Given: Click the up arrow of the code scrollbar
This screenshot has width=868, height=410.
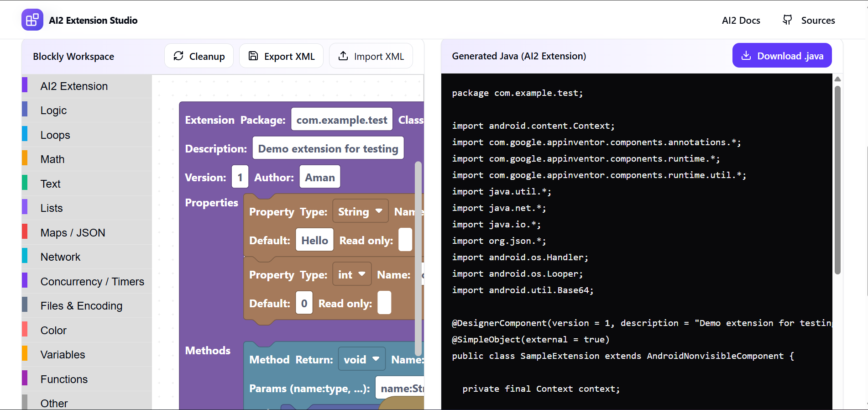Looking at the screenshot, I should [x=837, y=79].
